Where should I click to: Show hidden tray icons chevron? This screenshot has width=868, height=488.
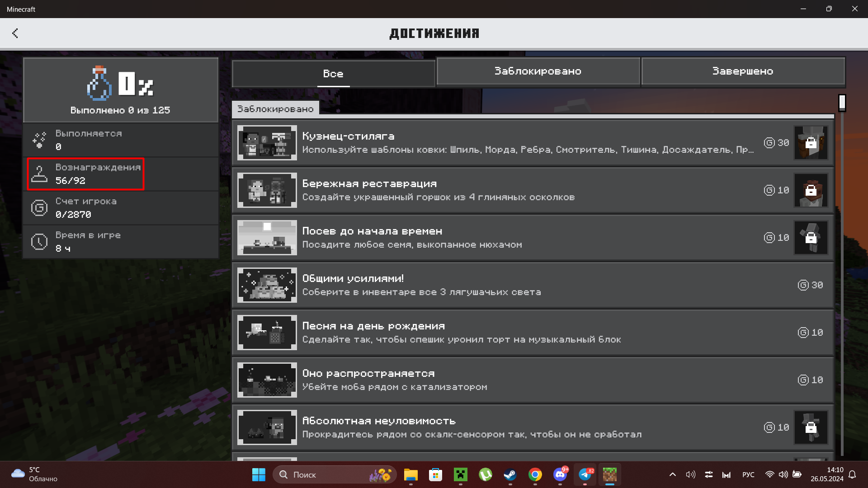[672, 474]
